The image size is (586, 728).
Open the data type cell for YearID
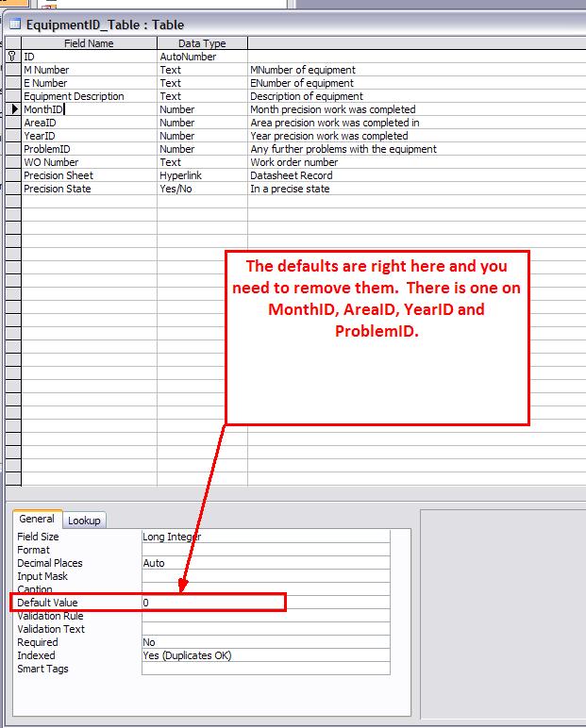[202, 136]
